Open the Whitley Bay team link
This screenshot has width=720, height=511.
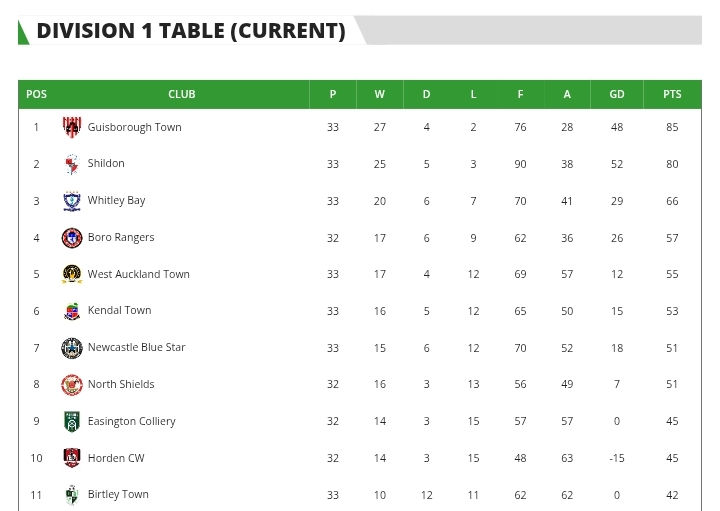[116, 201]
